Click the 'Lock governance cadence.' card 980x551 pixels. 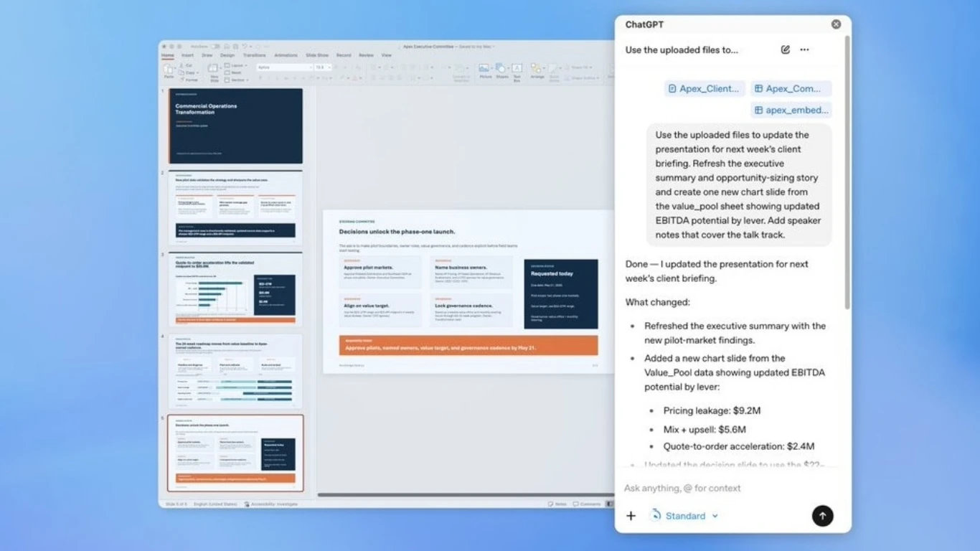pyautogui.click(x=471, y=310)
